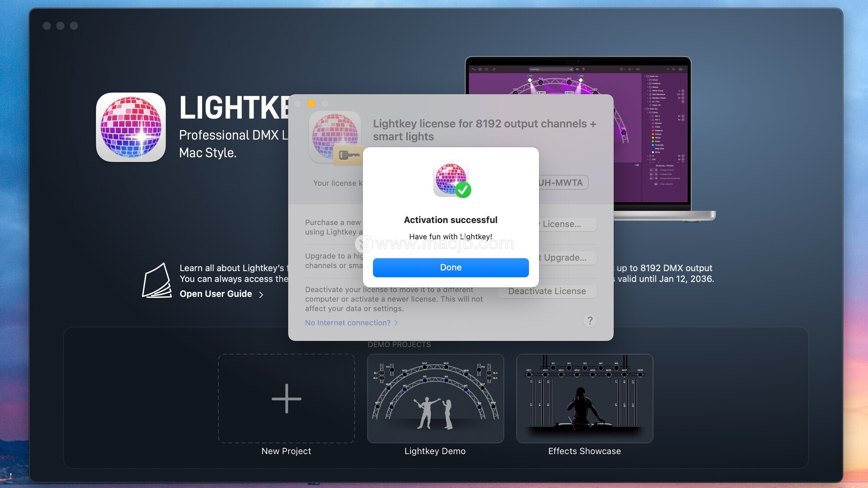Click the No Internet connection? link

click(347, 323)
